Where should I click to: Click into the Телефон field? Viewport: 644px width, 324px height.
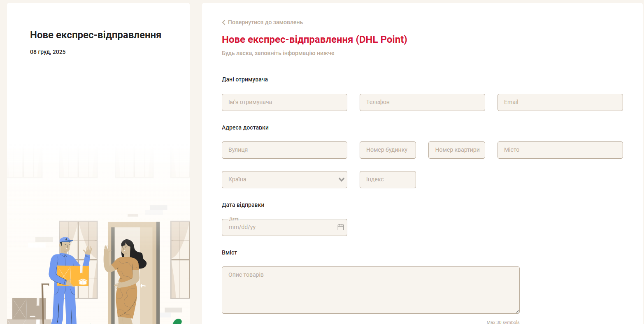pos(422,102)
